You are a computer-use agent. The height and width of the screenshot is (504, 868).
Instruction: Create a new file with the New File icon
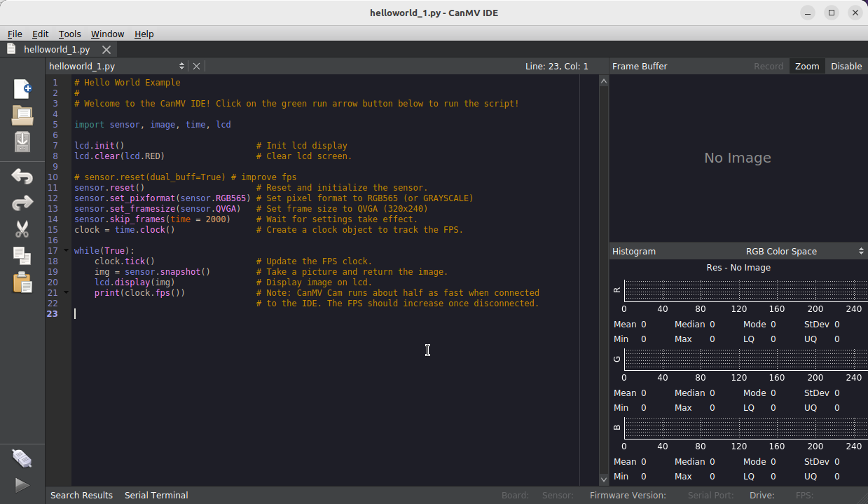(x=22, y=89)
